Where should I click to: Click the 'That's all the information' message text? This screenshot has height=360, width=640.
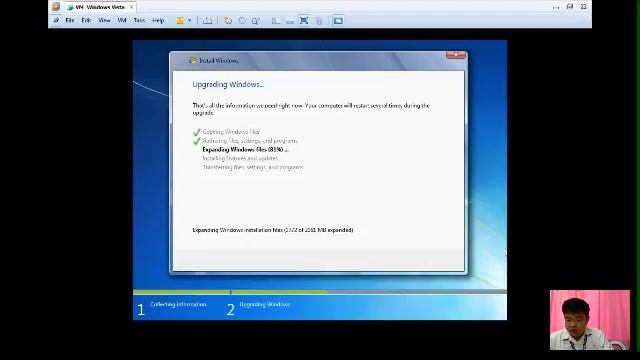click(x=311, y=109)
